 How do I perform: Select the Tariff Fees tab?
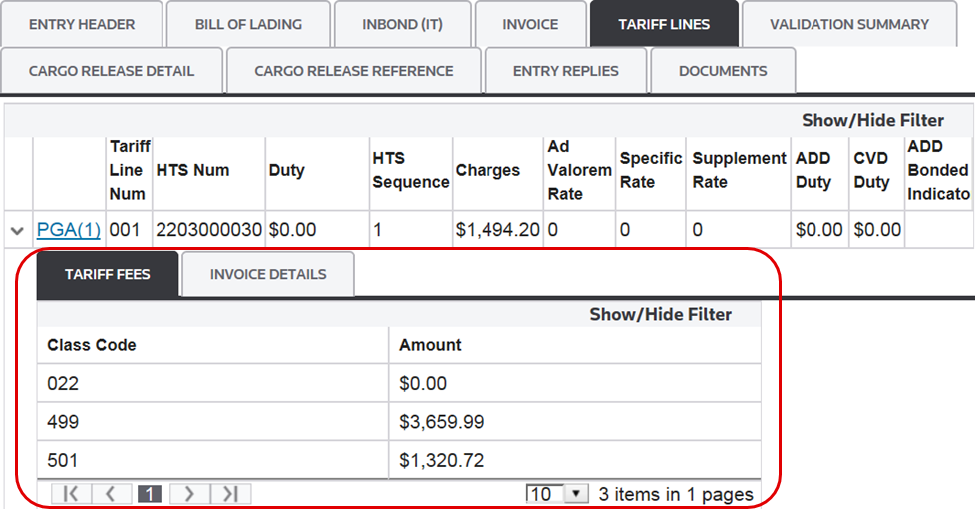(108, 274)
